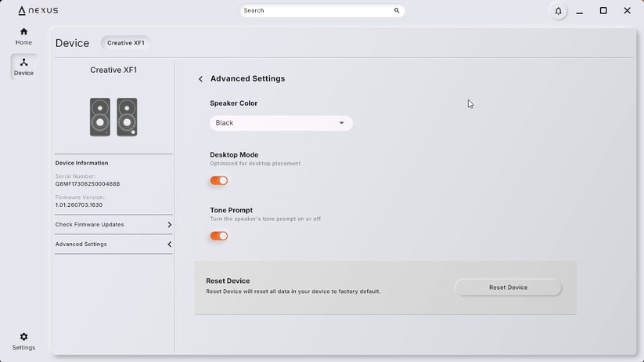Viewport: 644px width, 362px height.
Task: Click the Creative XF1 title in left panel
Action: pyautogui.click(x=113, y=70)
